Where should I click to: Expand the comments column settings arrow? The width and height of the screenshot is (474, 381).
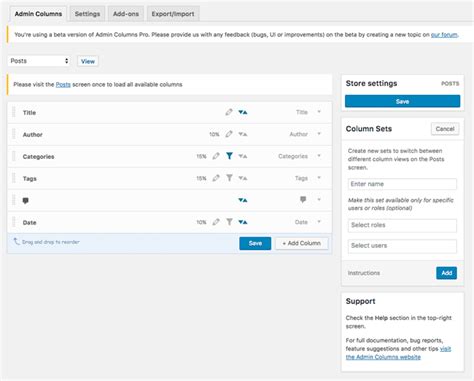pyautogui.click(x=319, y=199)
